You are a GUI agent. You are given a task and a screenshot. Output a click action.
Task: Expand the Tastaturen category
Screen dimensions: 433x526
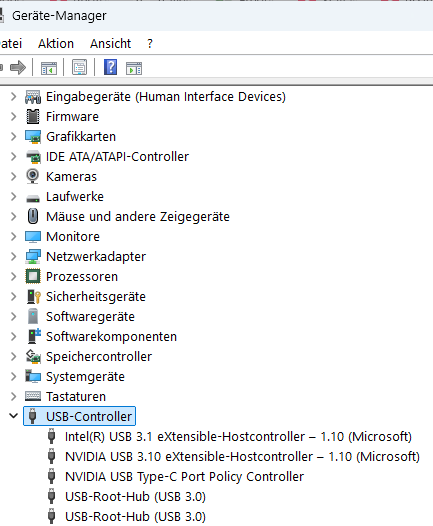point(13,397)
